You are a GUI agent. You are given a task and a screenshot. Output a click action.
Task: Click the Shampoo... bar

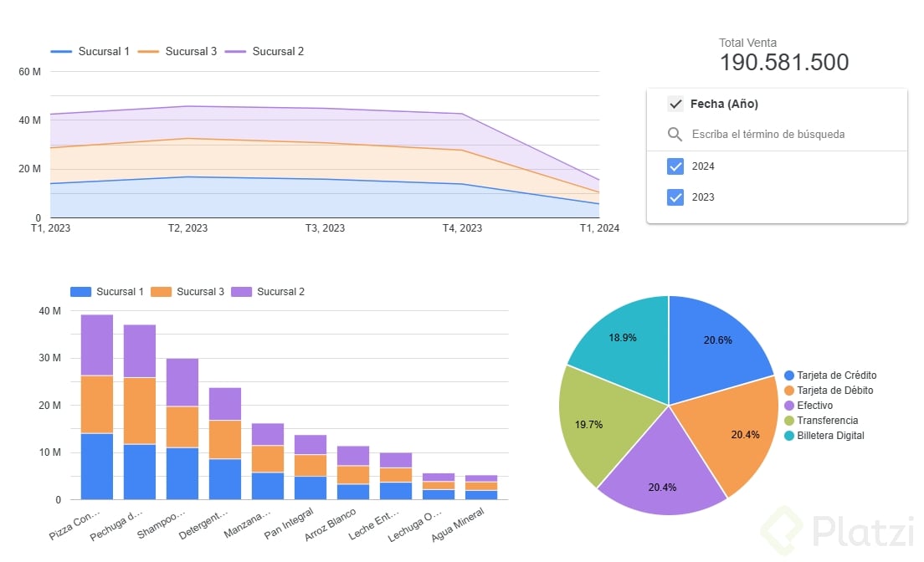pos(182,429)
